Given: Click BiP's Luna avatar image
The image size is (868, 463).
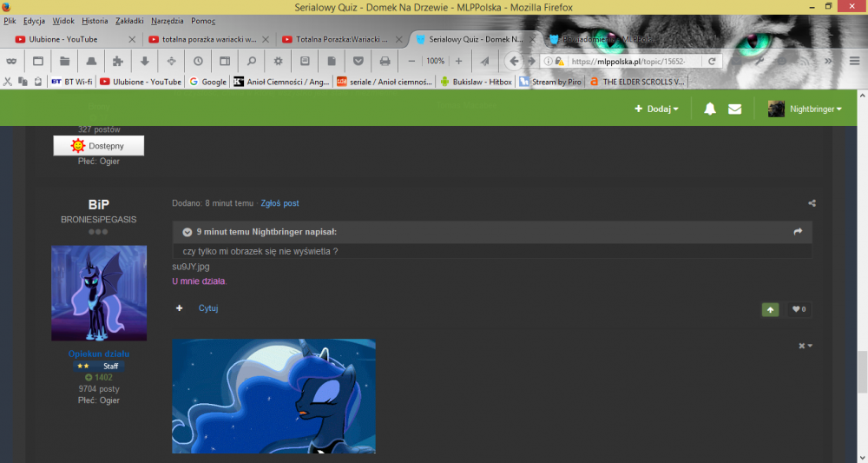Looking at the screenshot, I should coord(98,293).
